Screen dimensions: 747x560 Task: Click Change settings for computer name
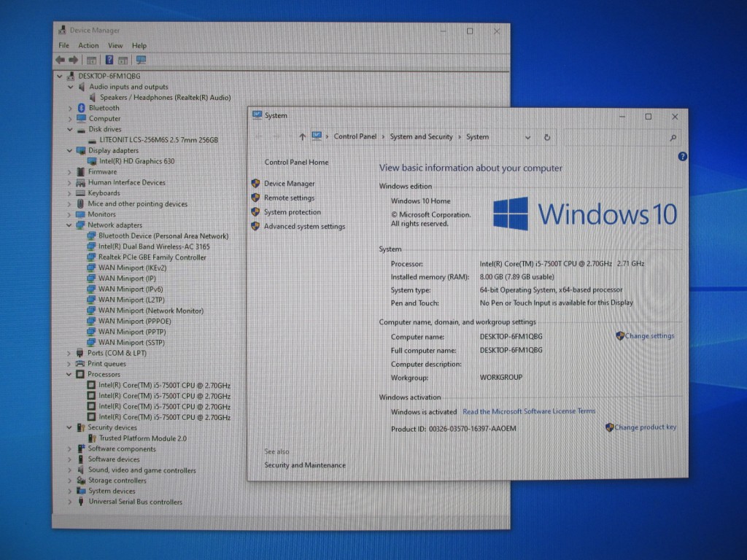click(649, 335)
